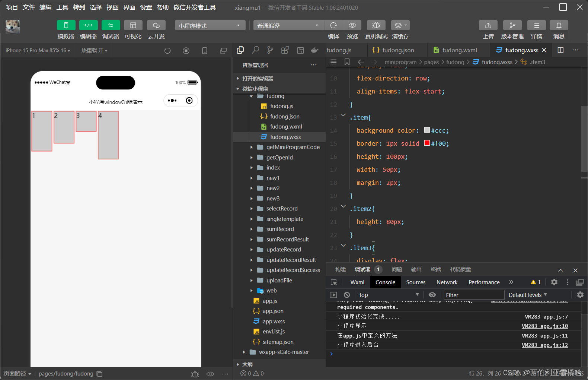Toggle the 调试器 debugger panel button
Viewport: 588px width, 380px height.
click(x=111, y=25)
